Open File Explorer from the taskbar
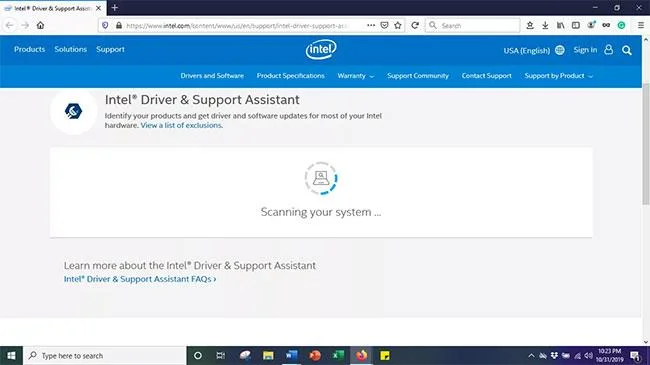This screenshot has height=365, width=650. tap(268, 355)
